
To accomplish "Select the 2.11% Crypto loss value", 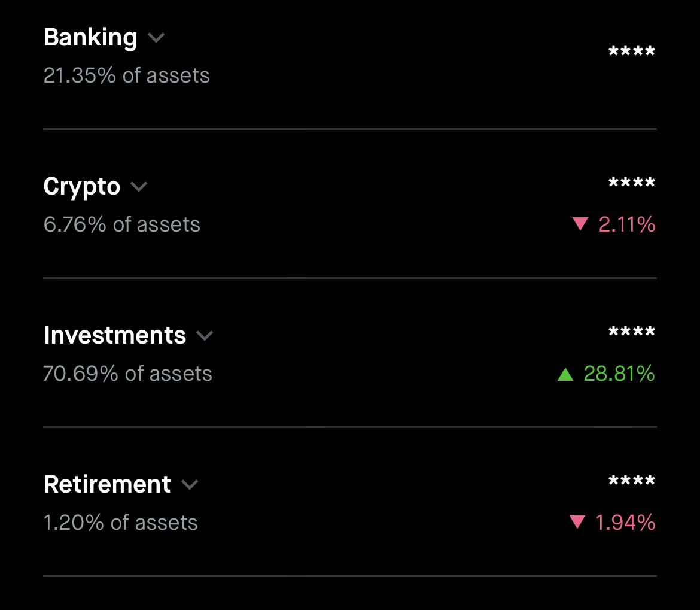I will pyautogui.click(x=627, y=224).
